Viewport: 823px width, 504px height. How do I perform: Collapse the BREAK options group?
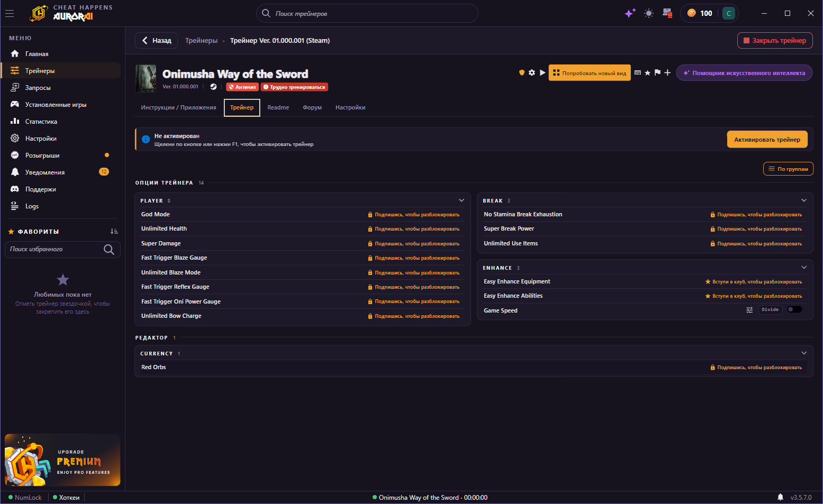(x=804, y=200)
